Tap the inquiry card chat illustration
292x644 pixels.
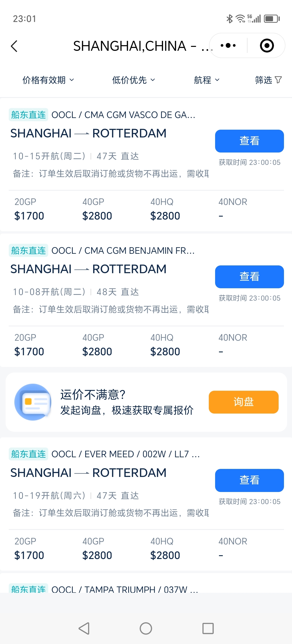point(33,402)
